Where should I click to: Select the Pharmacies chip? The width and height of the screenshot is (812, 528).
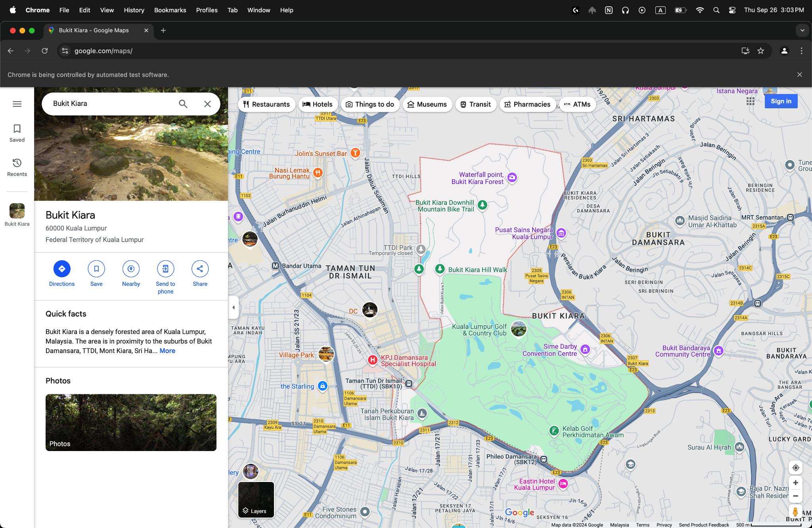click(527, 104)
